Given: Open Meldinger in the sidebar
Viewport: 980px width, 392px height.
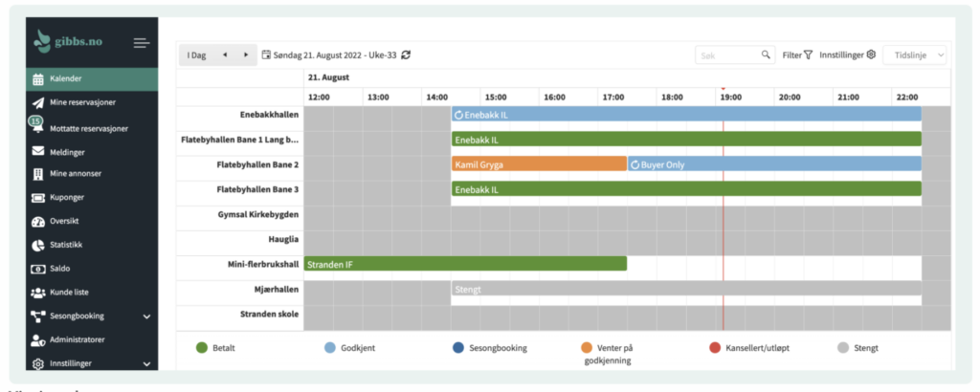Looking at the screenshot, I should [x=68, y=151].
